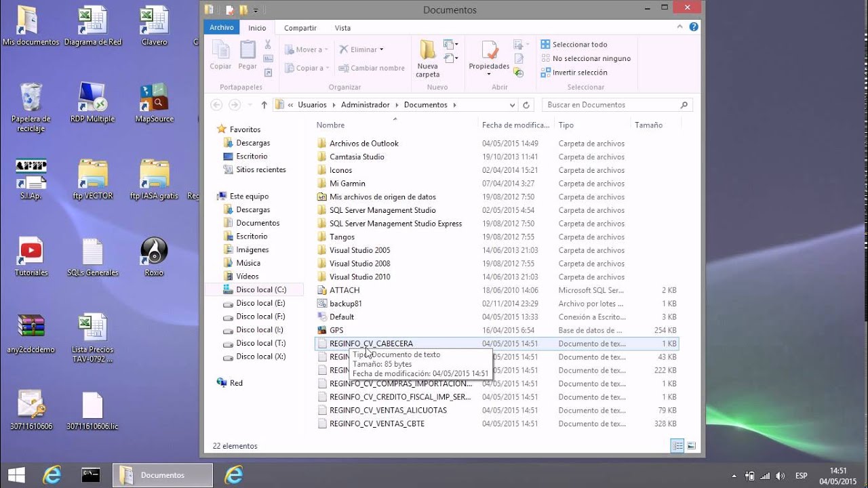Click Cambiar nombre button
The image size is (868, 488).
[372, 68]
